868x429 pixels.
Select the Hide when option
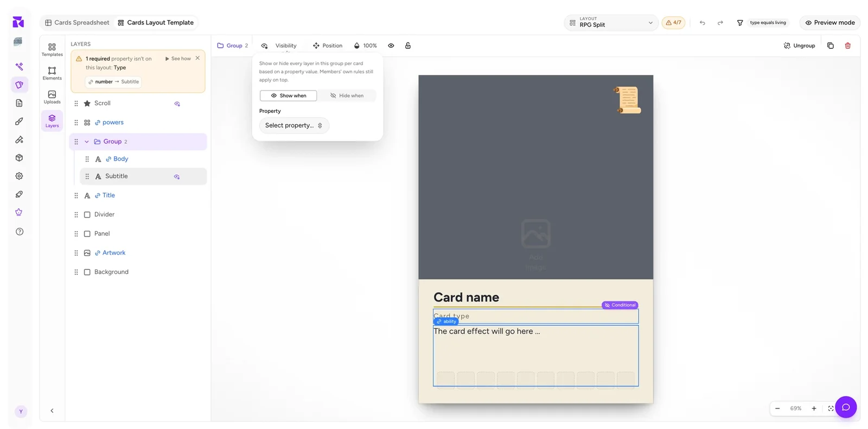347,96
